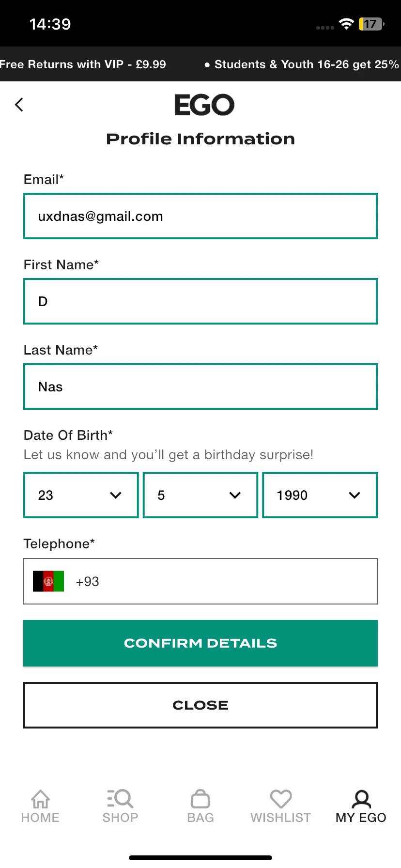This screenshot has height=868, width=401.
Task: Select the Students & Youth discount banner
Action: coord(303,64)
